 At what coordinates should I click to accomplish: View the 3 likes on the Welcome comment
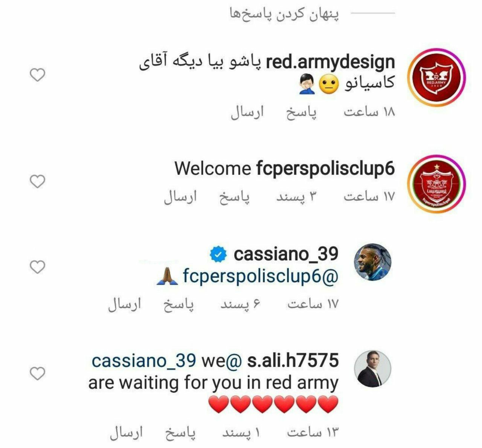(297, 197)
